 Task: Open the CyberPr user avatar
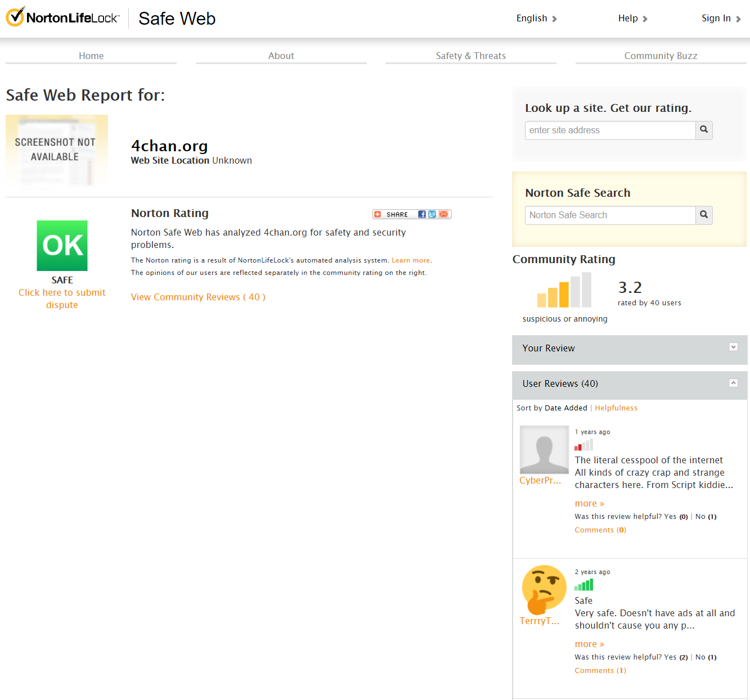click(544, 450)
